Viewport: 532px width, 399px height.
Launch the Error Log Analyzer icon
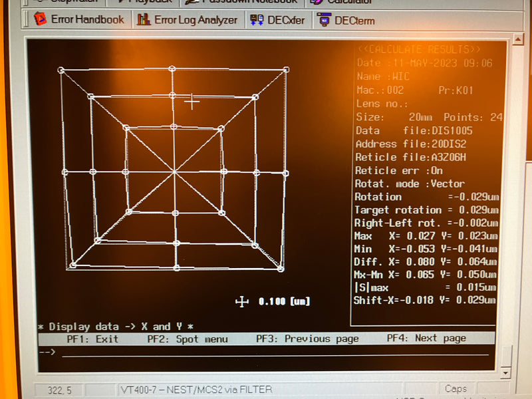pos(144,20)
